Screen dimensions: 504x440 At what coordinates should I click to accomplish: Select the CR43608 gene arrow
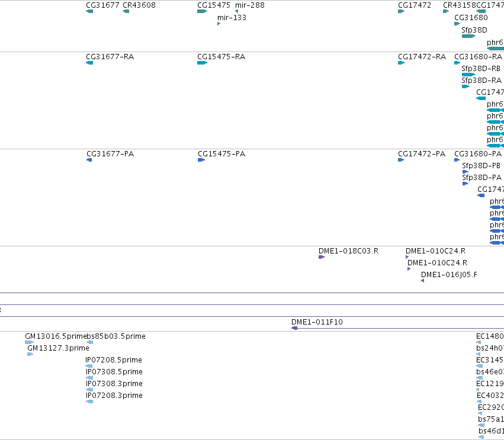point(126,11)
